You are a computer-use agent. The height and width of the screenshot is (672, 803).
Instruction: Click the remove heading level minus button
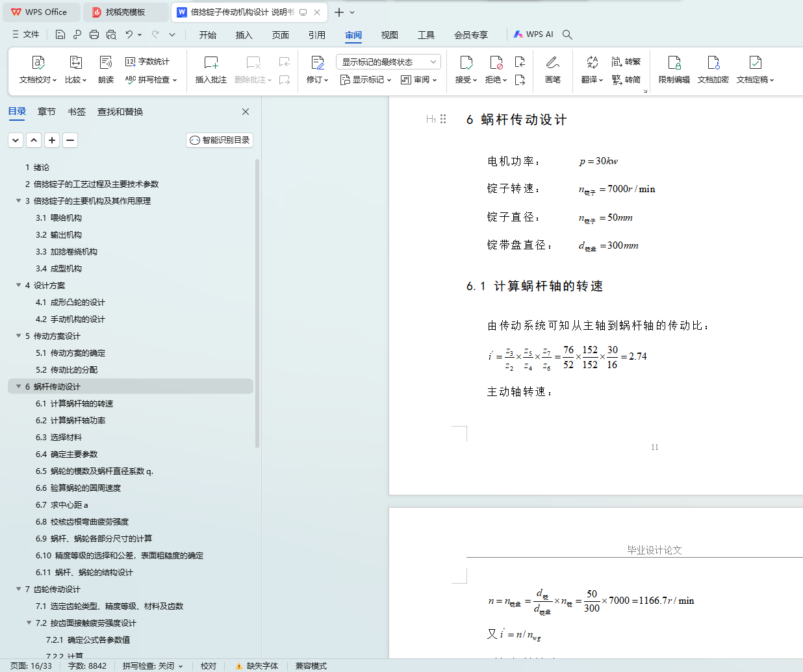click(x=71, y=140)
